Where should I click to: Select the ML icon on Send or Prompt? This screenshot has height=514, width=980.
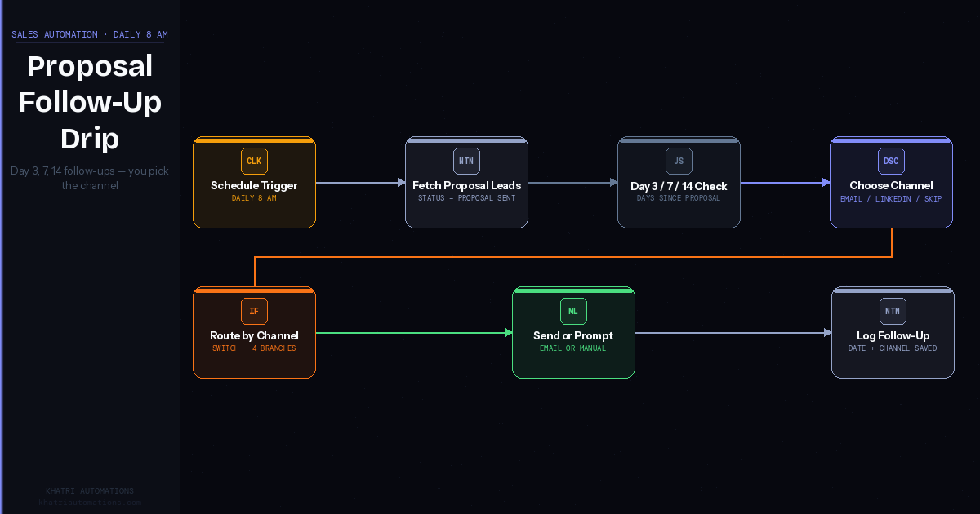(573, 311)
